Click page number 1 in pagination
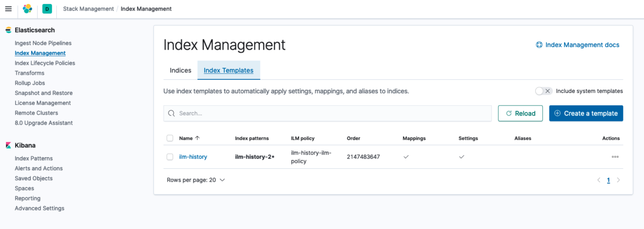The width and height of the screenshot is (644, 229). tap(608, 180)
